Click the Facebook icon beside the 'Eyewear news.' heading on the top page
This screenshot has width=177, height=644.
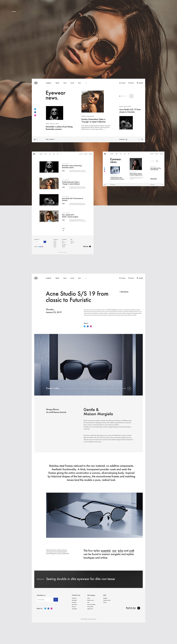pos(35,112)
